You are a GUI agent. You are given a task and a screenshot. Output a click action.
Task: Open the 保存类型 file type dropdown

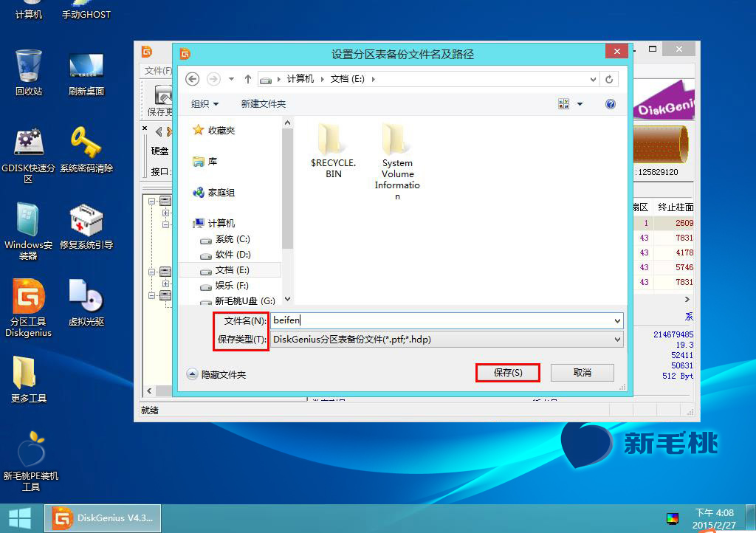coord(617,340)
